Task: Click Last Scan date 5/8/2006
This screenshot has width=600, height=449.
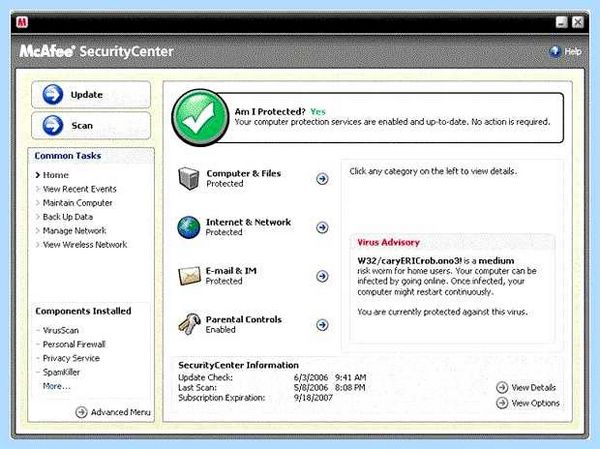Action: pyautogui.click(x=311, y=388)
